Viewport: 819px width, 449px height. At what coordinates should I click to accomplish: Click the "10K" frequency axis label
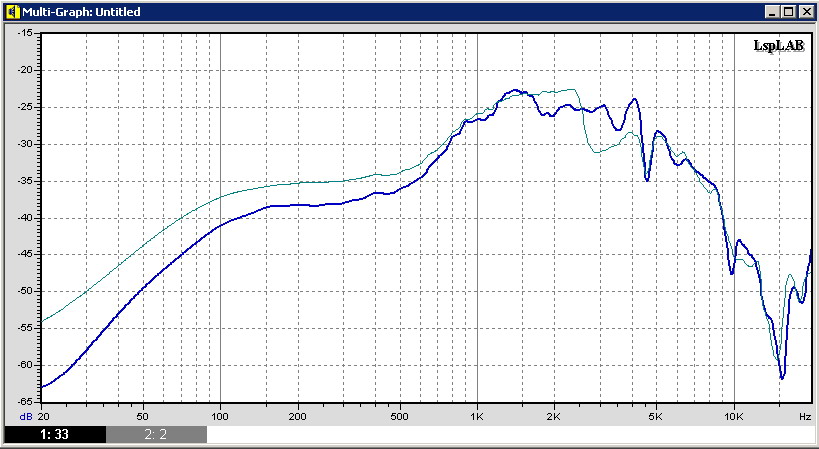[x=734, y=416]
